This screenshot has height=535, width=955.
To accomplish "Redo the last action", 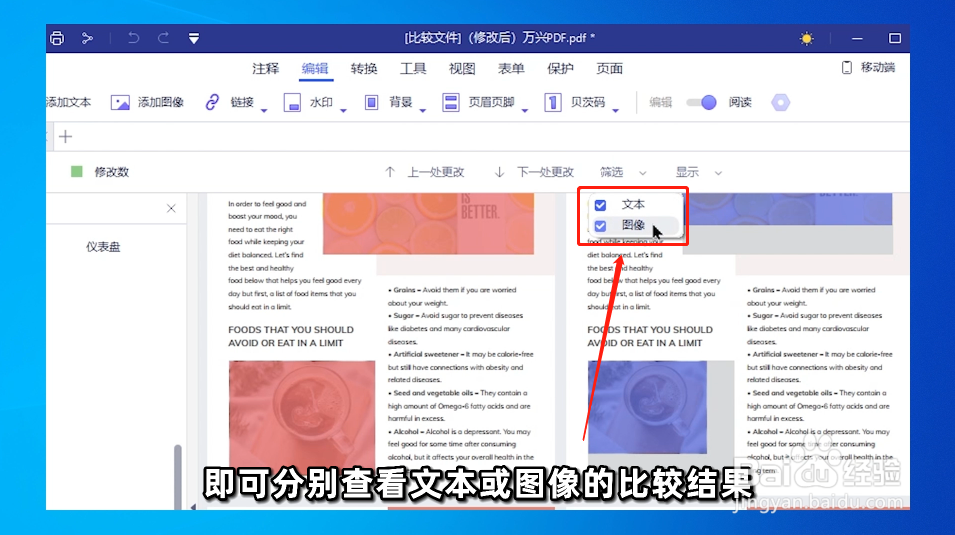I will click(163, 38).
